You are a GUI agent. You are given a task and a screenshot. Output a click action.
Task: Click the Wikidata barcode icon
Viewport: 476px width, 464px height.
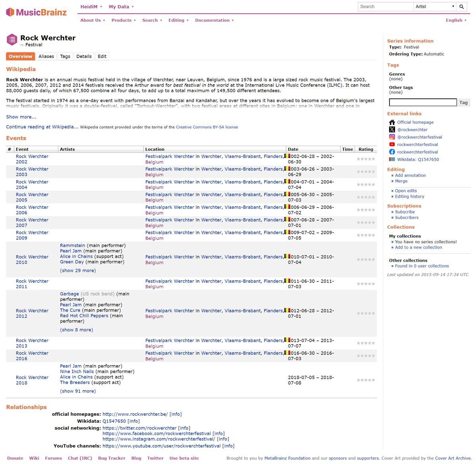pos(392,160)
